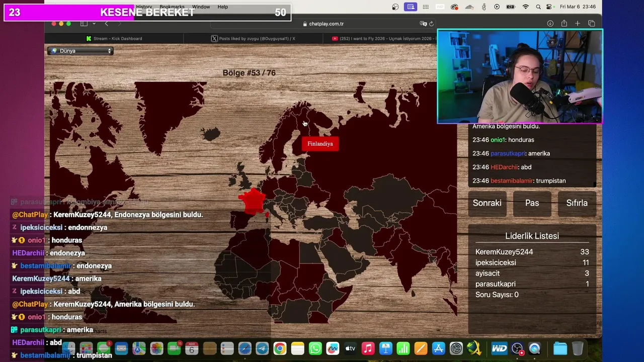Open System Settings from the Dock
The height and width of the screenshot is (362, 644).
pyautogui.click(x=456, y=348)
